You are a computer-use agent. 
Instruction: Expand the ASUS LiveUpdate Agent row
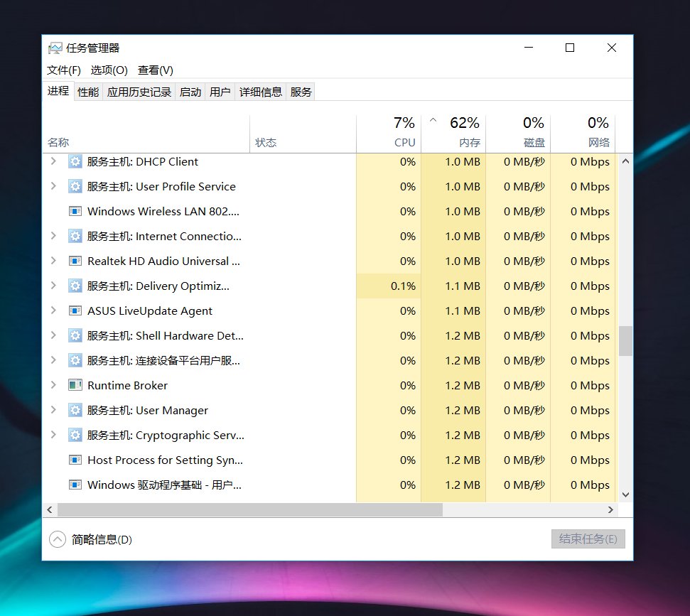[x=53, y=310]
